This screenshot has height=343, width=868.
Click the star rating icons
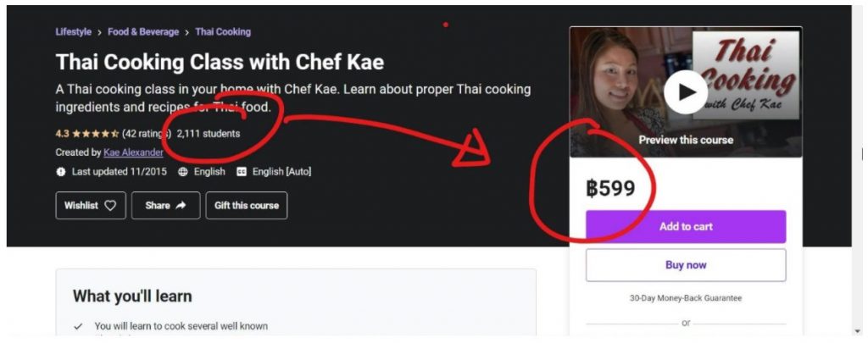(x=95, y=133)
